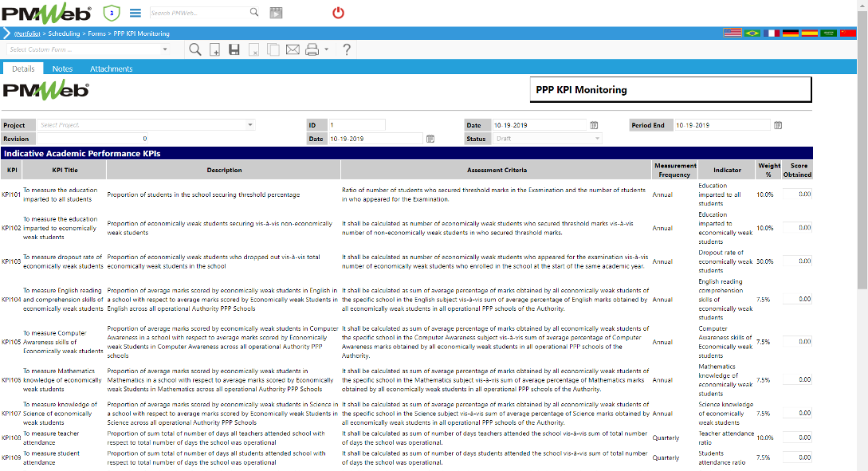Screen dimensions: 868x471
Task: Switch language to French using the flag
Action: 772,33
